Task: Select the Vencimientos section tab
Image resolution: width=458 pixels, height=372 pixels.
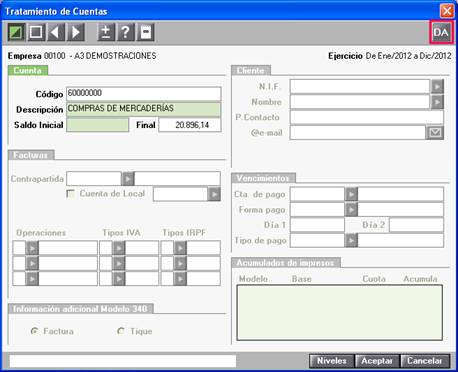Action: point(263,178)
